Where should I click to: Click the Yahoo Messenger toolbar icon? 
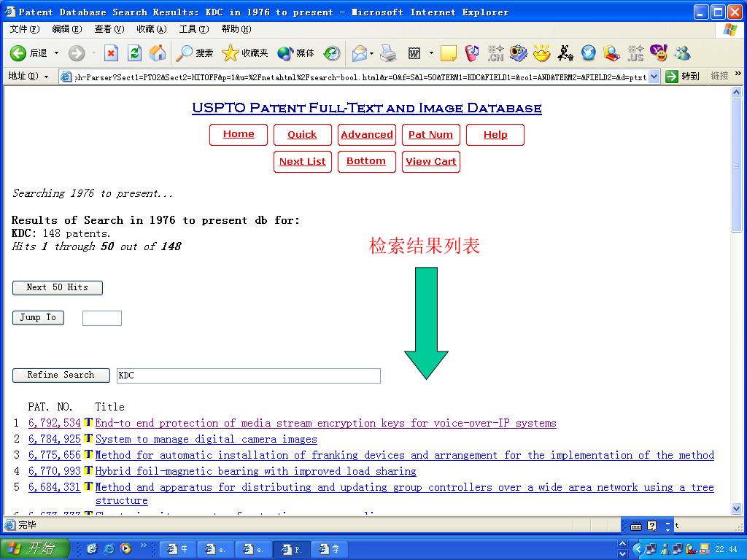(659, 52)
